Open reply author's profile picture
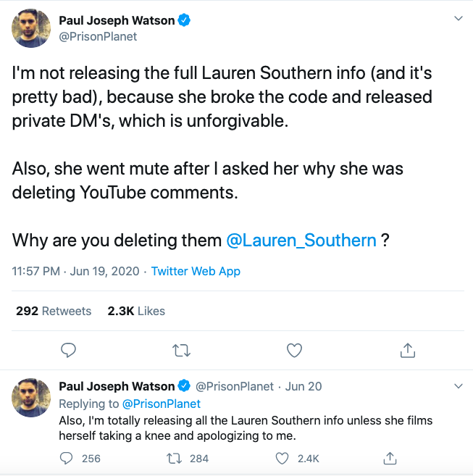The width and height of the screenshot is (473, 476). [30, 395]
